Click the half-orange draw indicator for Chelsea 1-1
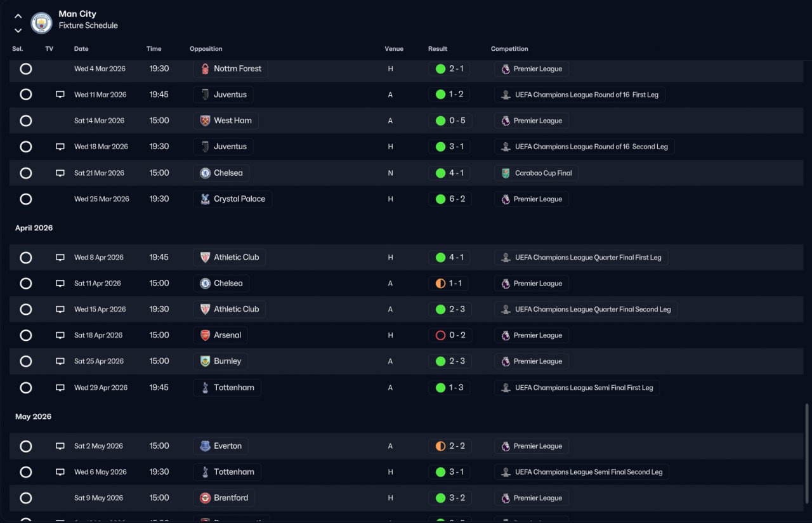Image resolution: width=812 pixels, height=523 pixels. coord(440,283)
